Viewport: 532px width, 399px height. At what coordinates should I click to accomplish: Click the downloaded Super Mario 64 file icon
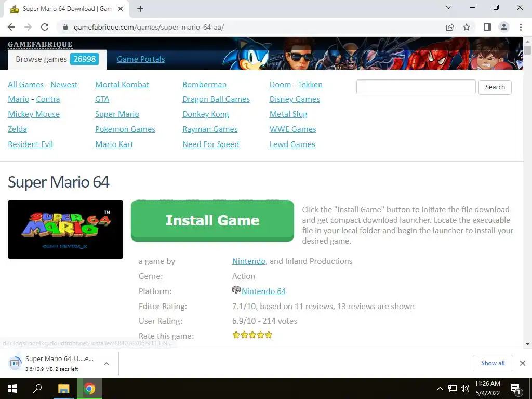15,363
